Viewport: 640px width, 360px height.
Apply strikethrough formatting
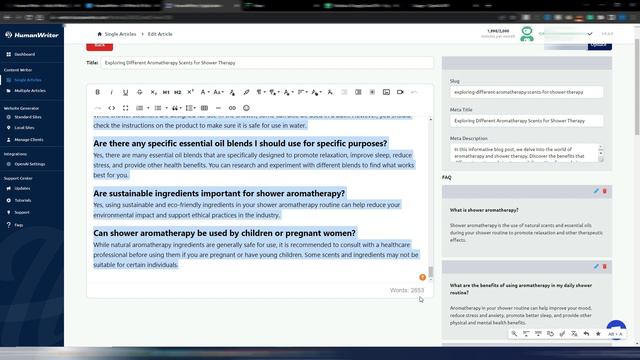click(140, 92)
